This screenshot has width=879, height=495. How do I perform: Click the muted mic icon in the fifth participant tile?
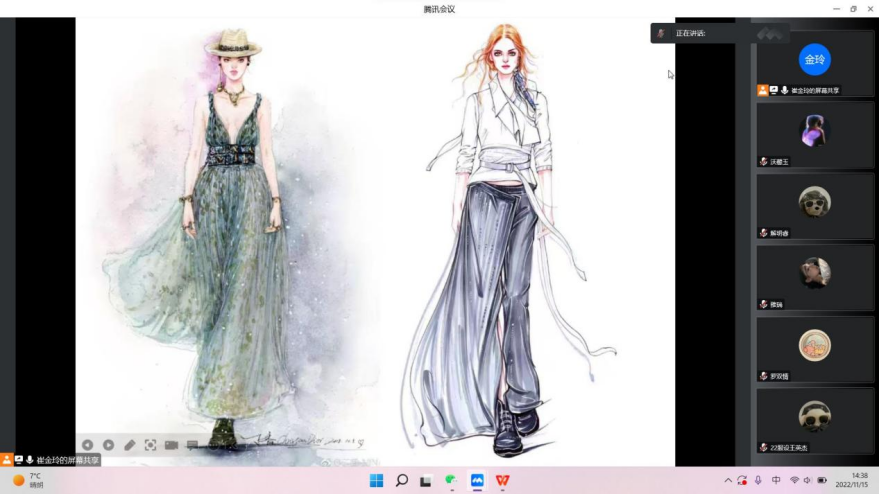tap(764, 376)
